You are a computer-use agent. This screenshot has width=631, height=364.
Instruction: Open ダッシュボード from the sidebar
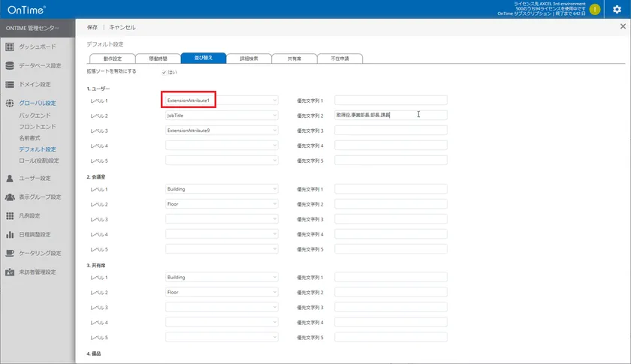37,47
